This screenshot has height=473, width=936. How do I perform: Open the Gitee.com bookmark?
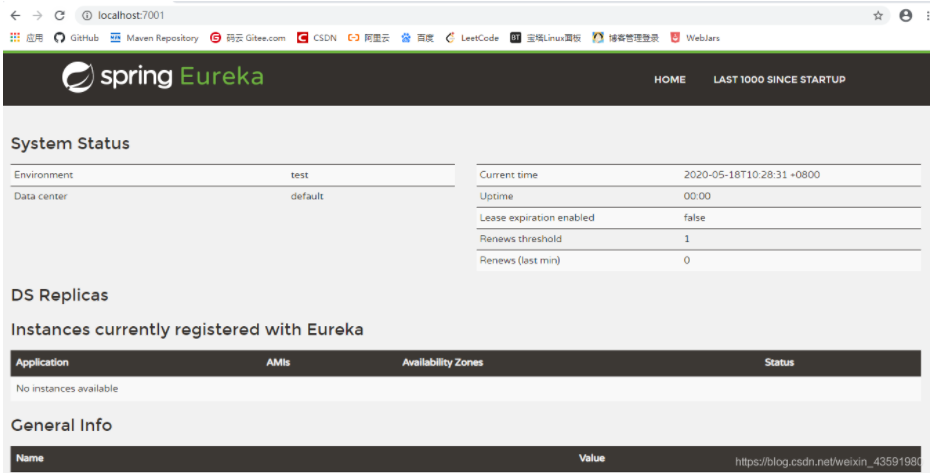[248, 38]
